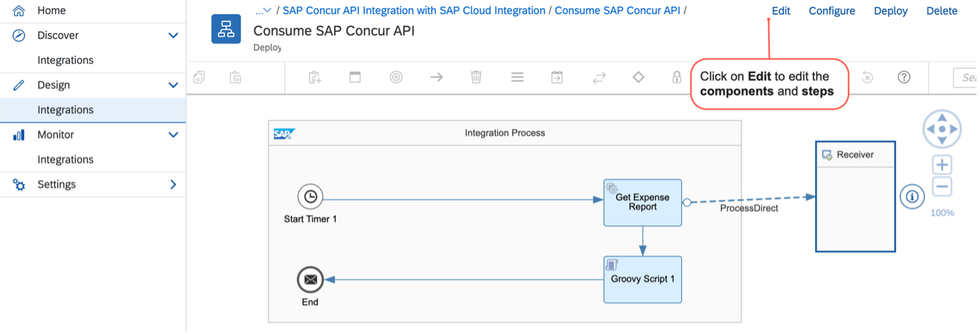The image size is (980, 335).
Task: Click the Edit button
Action: pos(781,11)
